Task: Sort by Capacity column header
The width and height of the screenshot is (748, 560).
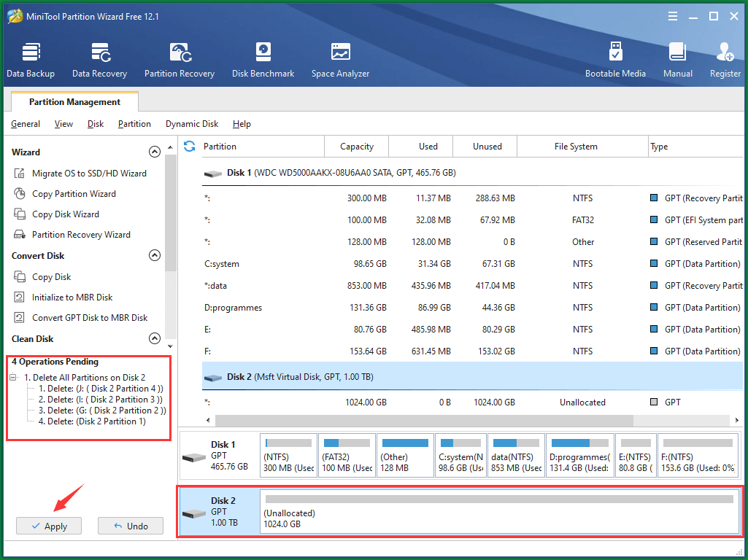Action: click(x=356, y=147)
